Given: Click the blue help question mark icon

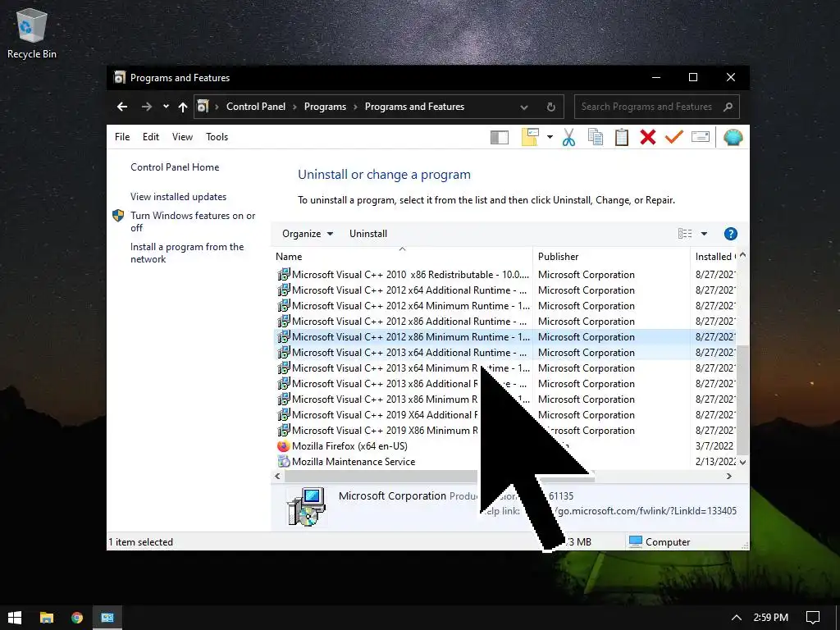Looking at the screenshot, I should [x=730, y=234].
